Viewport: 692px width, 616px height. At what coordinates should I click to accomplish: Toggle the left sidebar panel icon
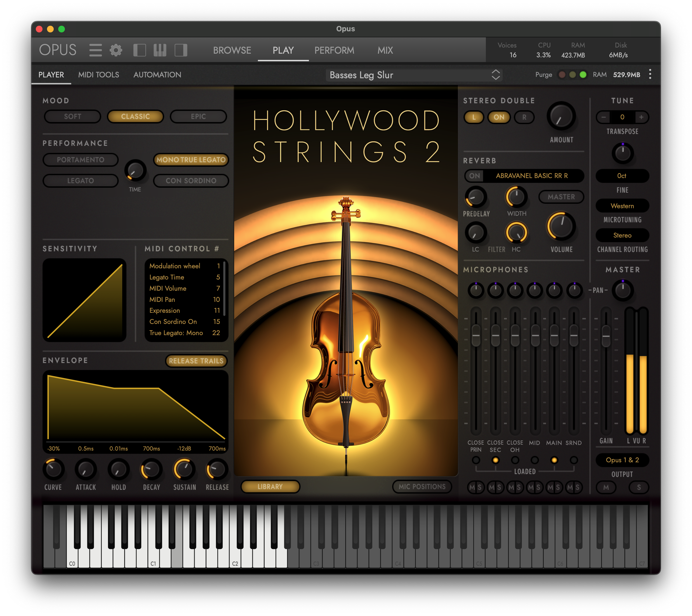(x=140, y=50)
